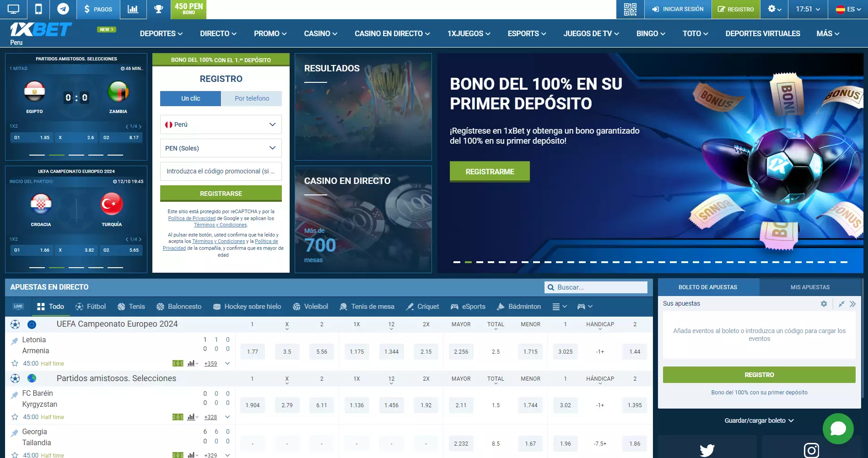Open the CASINO EN DIRECTO tile
This screenshot has height=458, width=868.
[363, 219]
